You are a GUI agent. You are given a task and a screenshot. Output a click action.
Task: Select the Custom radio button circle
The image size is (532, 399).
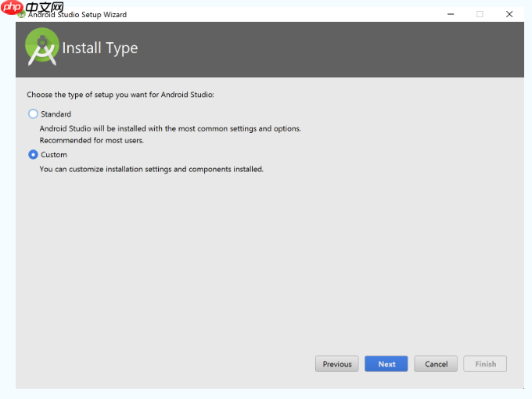pyautogui.click(x=33, y=155)
